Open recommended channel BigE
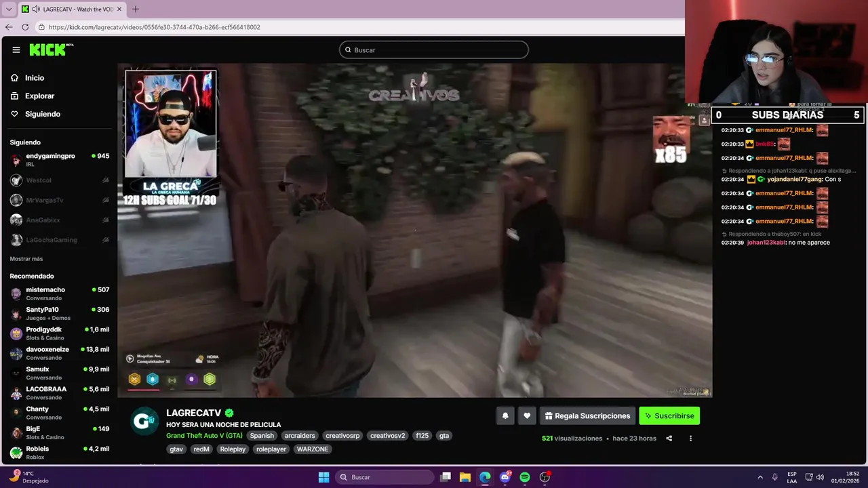This screenshot has width=868, height=488. [59, 432]
